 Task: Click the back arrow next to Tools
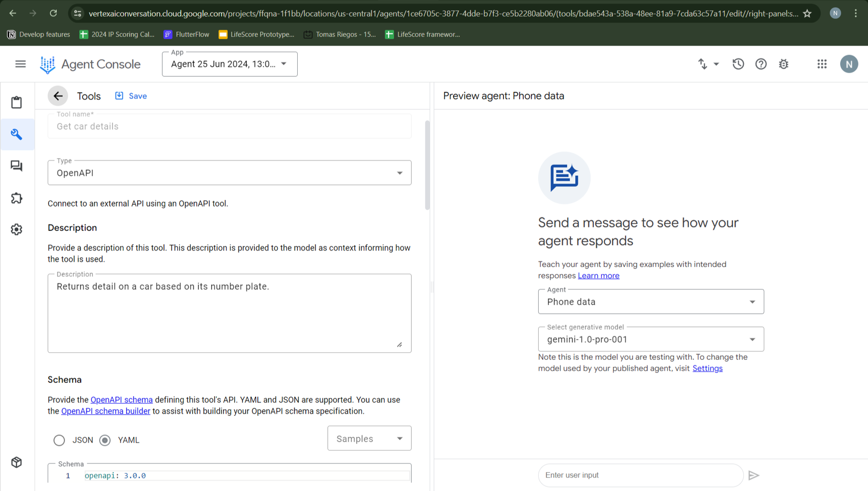58,96
